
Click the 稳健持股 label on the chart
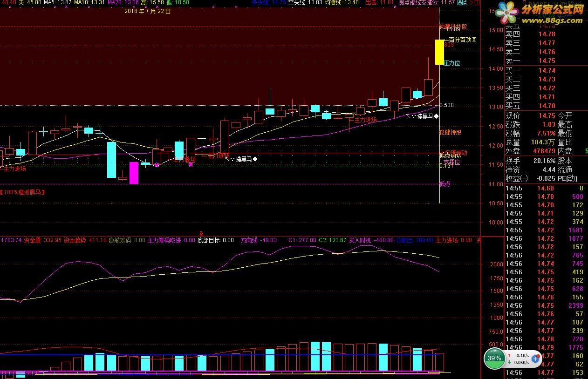coord(451,132)
